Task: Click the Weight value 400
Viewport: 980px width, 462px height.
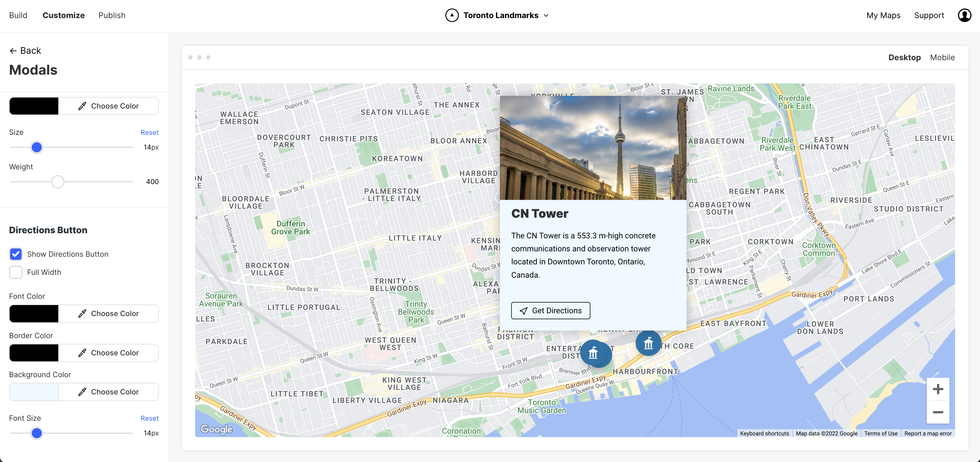Action: pos(152,182)
